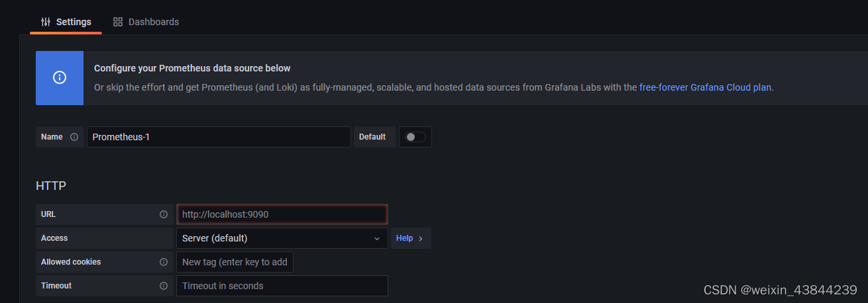
Task: Click the info icon in URL row
Action: tap(164, 214)
